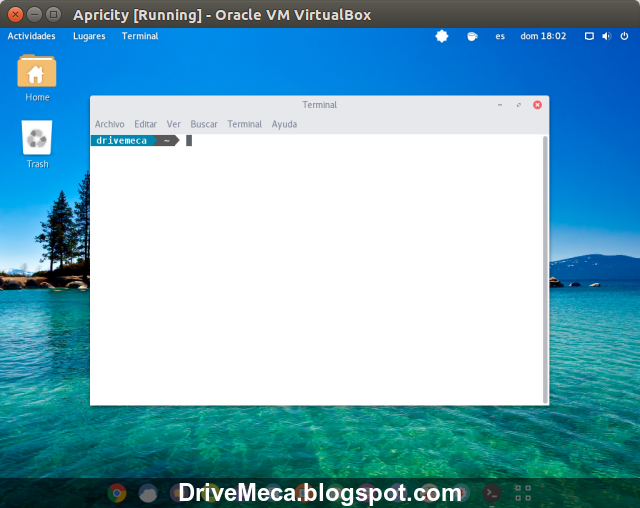
Task: Maximize the VirtualBox window
Action: pos(53,15)
